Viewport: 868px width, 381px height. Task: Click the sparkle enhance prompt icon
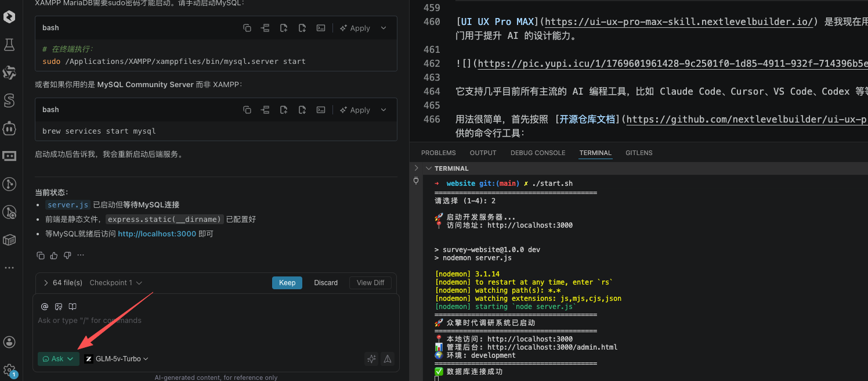pos(371,359)
